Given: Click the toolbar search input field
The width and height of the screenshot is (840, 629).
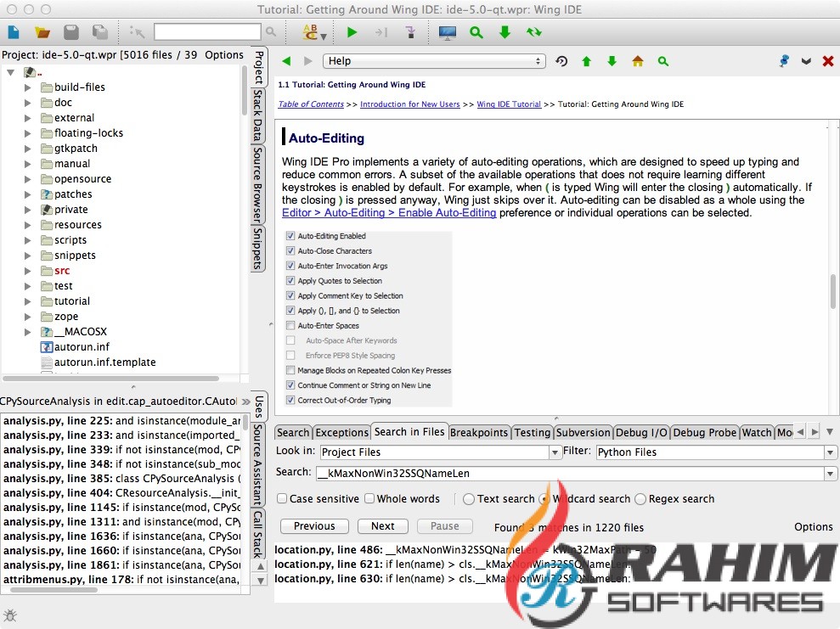Looking at the screenshot, I should pyautogui.click(x=207, y=32).
